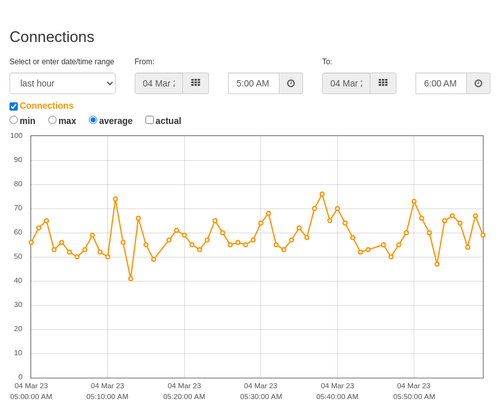Viewport: 500px width, 403px height.
Task: Click the From time field showing 5:00 AM
Action: [254, 83]
